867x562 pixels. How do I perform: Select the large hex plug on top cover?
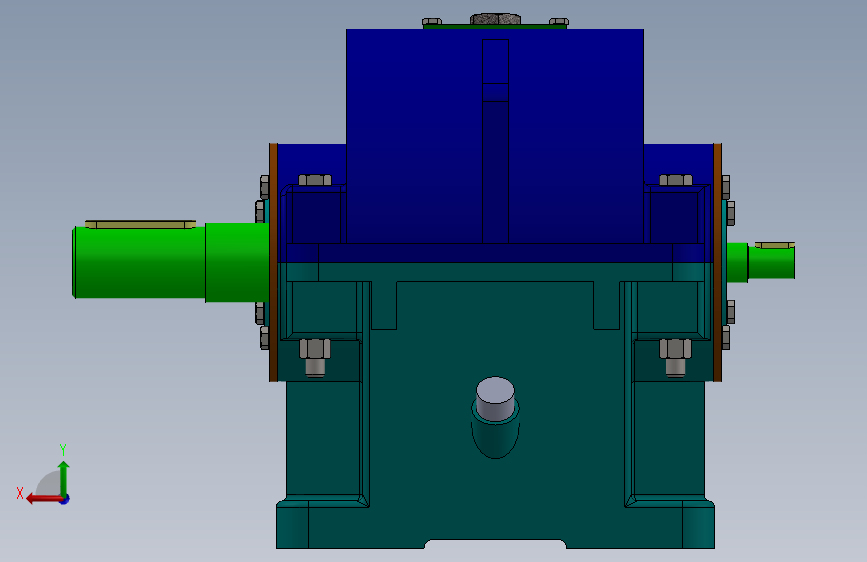click(495, 19)
